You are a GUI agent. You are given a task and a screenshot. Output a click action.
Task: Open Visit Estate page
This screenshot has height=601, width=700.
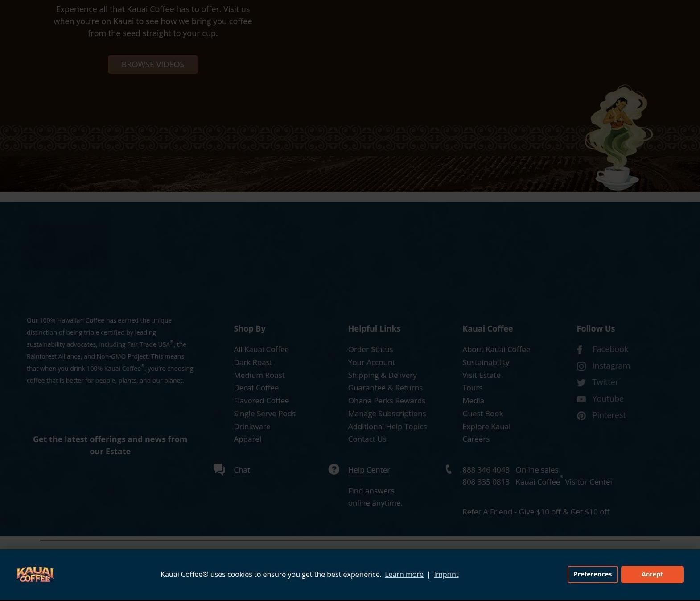coord(482,375)
